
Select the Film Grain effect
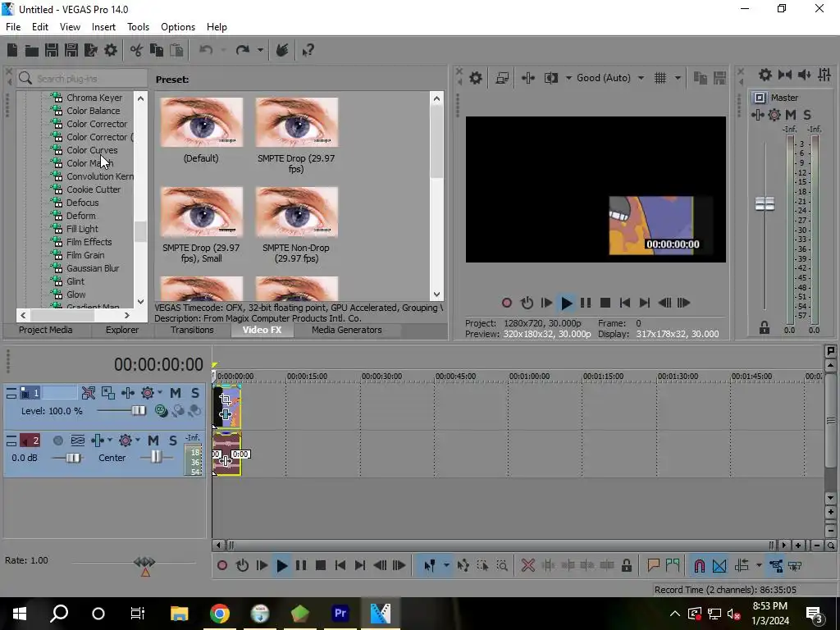[x=84, y=255]
